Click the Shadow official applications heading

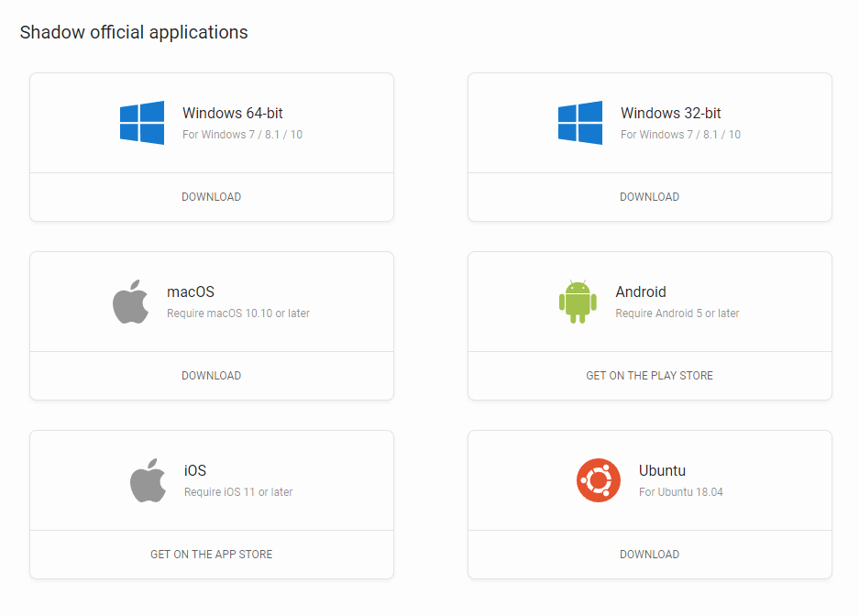pos(134,32)
